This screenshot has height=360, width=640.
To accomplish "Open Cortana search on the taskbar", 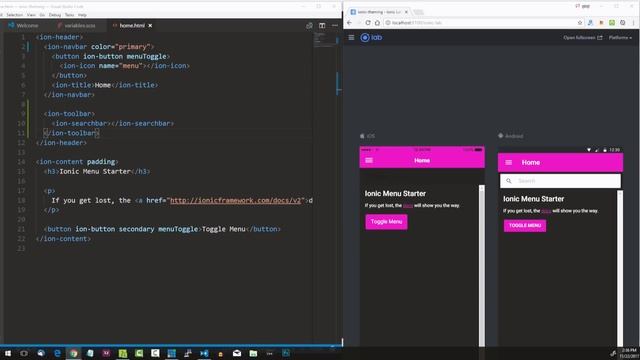I will (24, 353).
